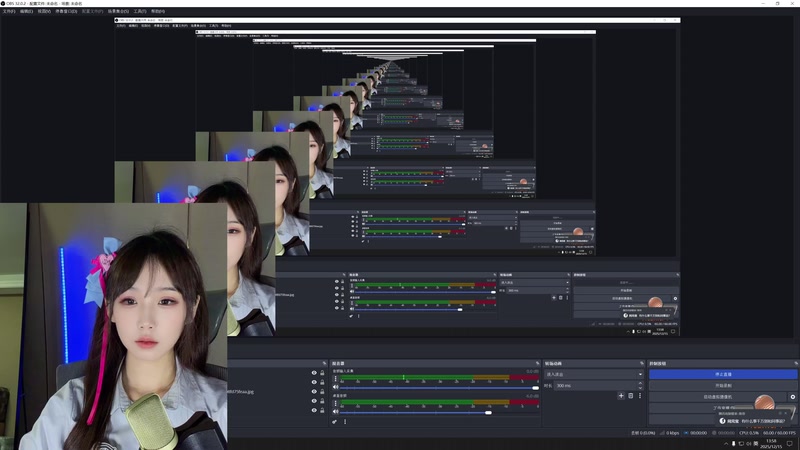Switch input method via tray IME indicator

click(756, 443)
